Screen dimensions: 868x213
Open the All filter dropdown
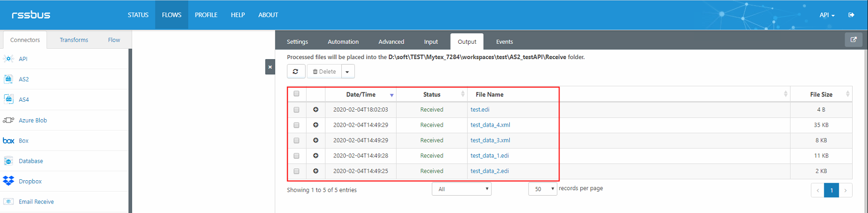461,189
